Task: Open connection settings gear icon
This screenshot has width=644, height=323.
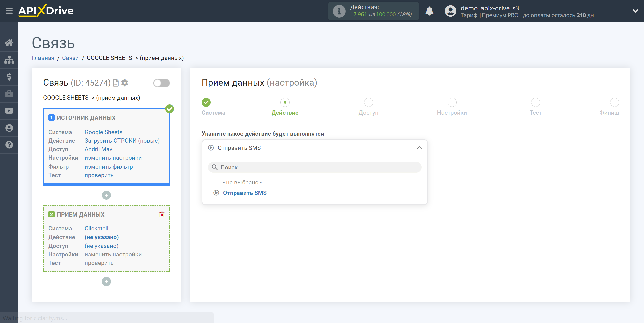Action: 125,83
